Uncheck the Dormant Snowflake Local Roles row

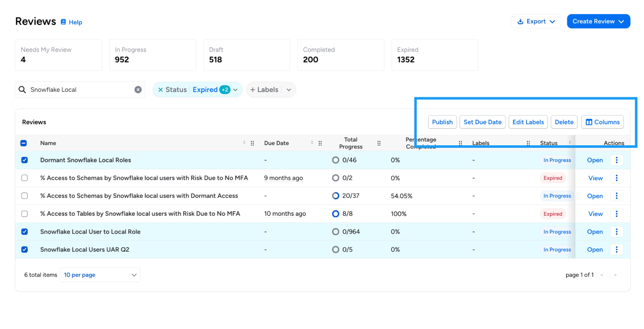click(24, 160)
